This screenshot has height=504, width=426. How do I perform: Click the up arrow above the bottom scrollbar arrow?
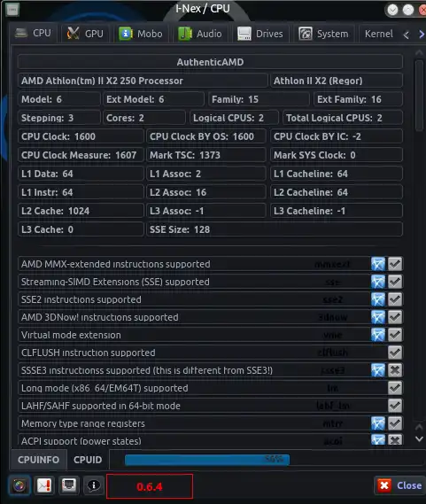point(419,427)
